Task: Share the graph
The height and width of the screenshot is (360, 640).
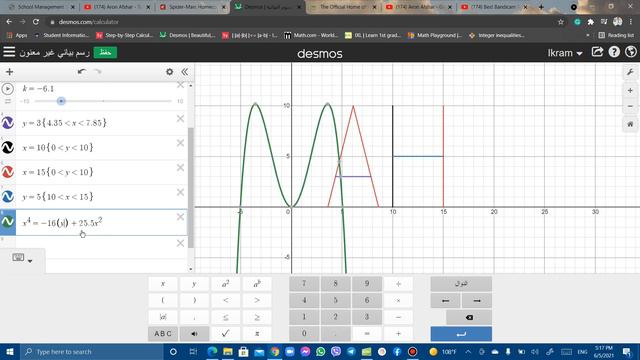Action: (597, 52)
